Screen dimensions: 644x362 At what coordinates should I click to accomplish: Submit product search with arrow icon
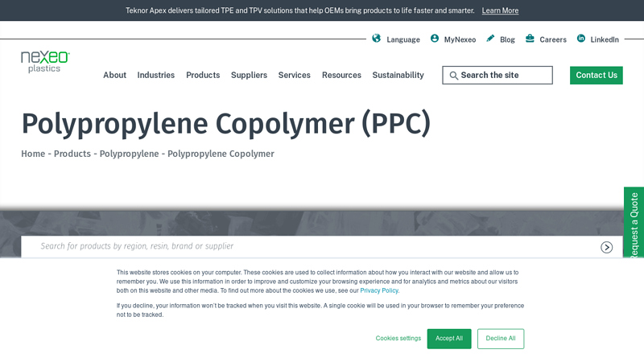pyautogui.click(x=606, y=247)
